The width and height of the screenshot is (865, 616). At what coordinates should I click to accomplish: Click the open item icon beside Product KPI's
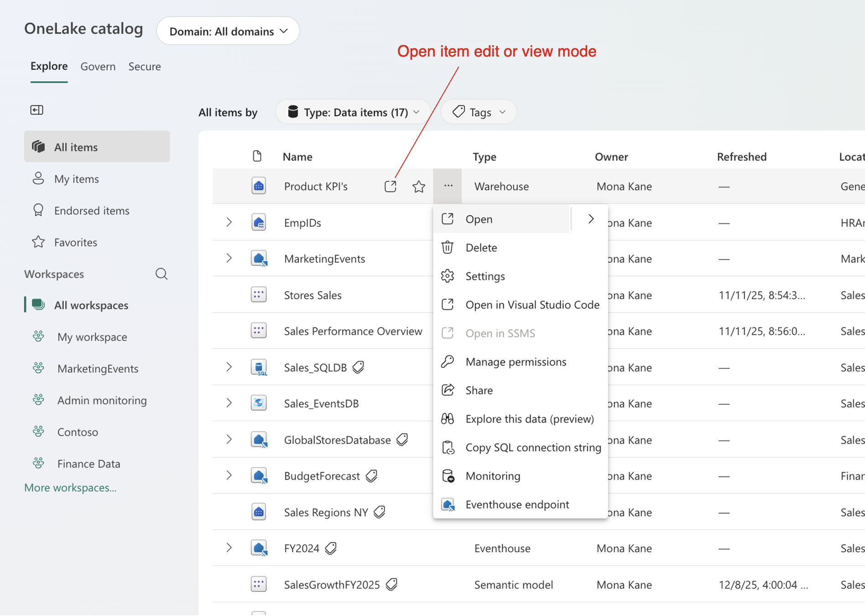(390, 186)
